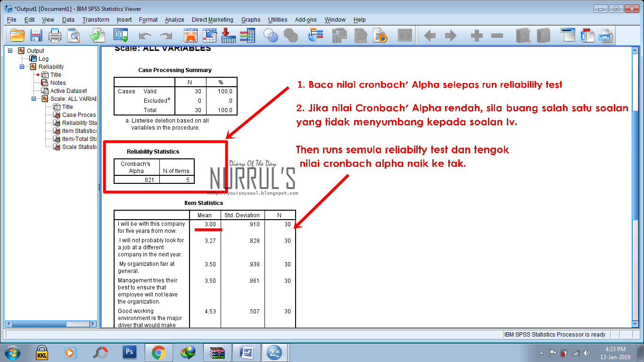Open print preview
Image resolution: width=644 pixels, height=362 pixels.
tap(74, 35)
